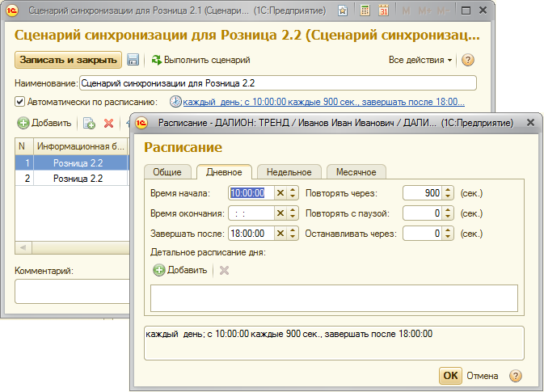Select row 1 Розница 2.2 in table
Viewport: 544px width, 392px height.
tap(72, 162)
